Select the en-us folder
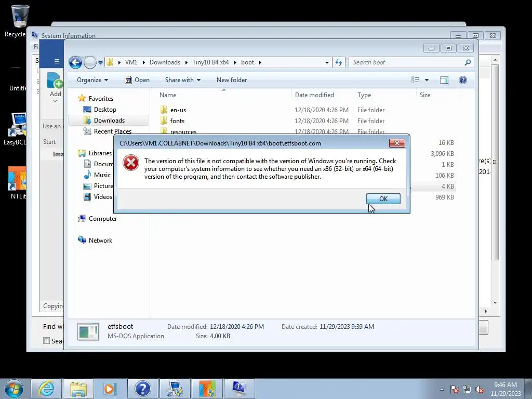The height and width of the screenshot is (399, 532). point(178,110)
